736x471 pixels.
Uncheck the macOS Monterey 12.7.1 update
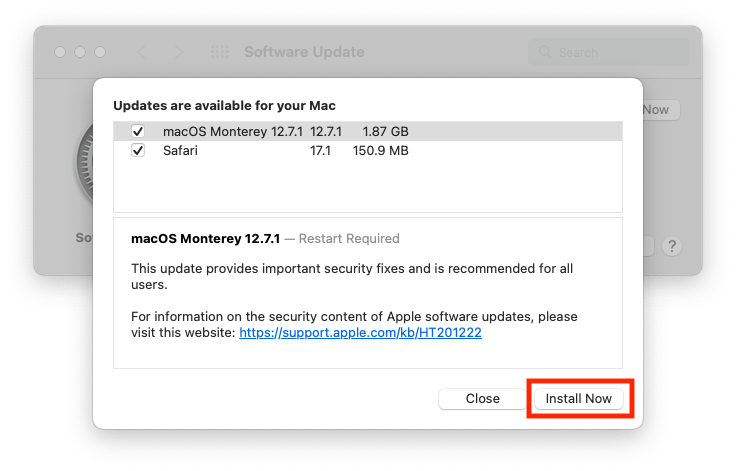coord(138,131)
